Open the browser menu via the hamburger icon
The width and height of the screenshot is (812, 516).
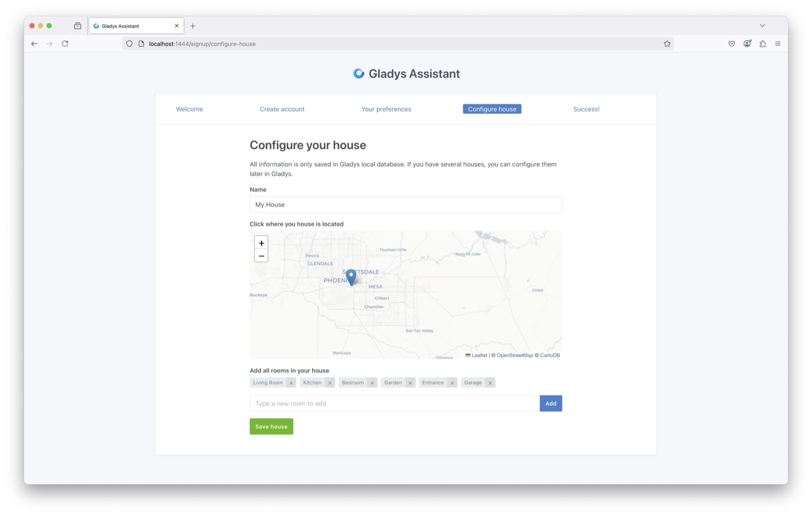point(777,44)
